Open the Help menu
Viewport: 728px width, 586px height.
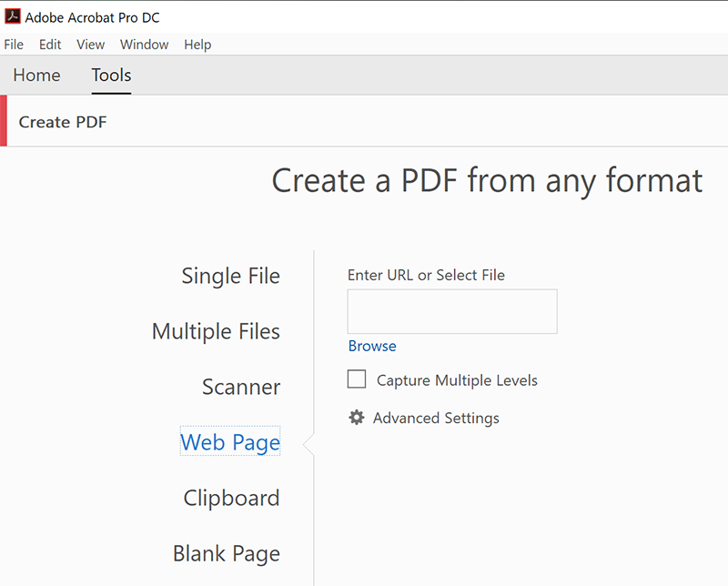197,45
